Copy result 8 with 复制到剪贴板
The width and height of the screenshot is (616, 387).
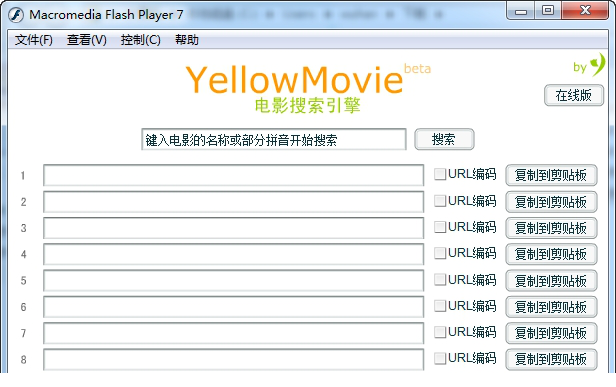(551, 359)
